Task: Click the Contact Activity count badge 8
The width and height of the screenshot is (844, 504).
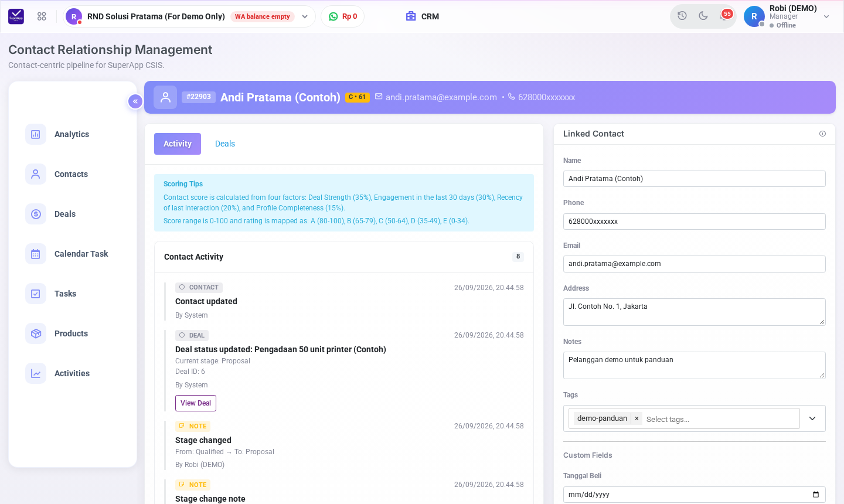Action: [518, 257]
